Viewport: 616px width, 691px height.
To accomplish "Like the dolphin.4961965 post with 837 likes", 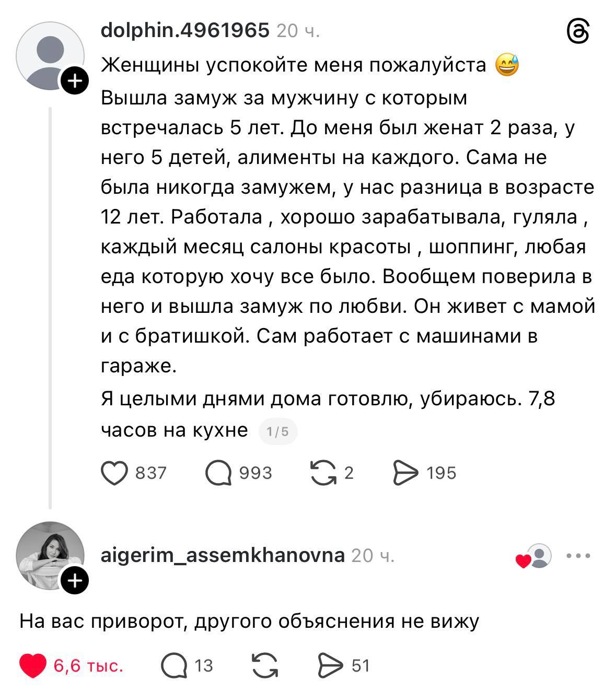I will point(114,473).
